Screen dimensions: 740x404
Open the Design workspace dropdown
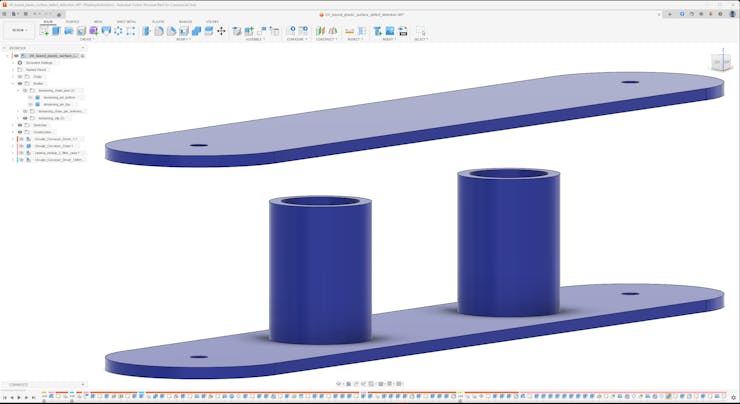[x=19, y=30]
